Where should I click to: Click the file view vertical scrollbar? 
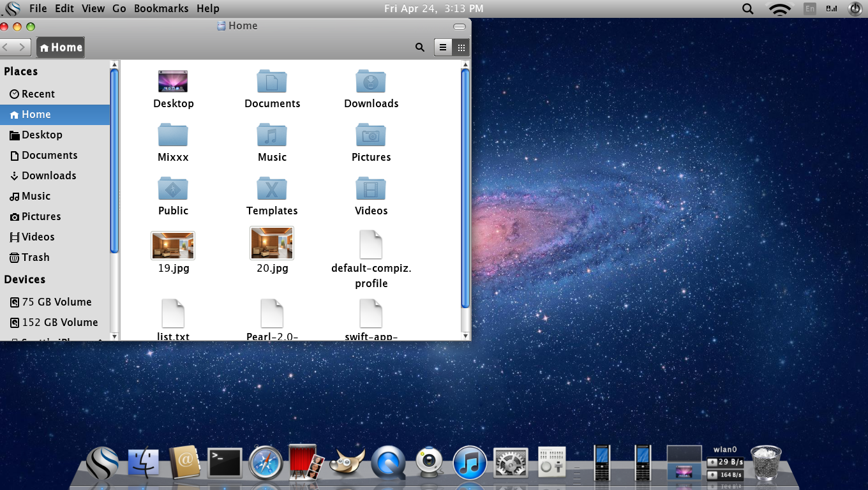coord(466,188)
